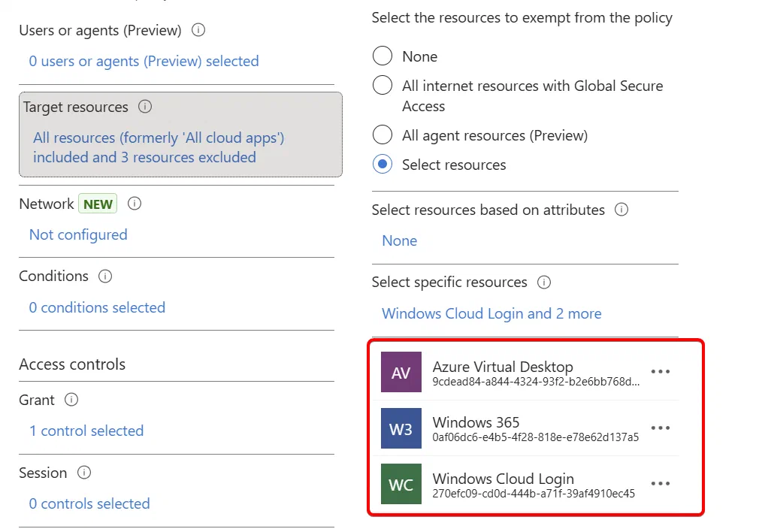
Task: Click the NEW badge next to Network
Action: pos(98,204)
